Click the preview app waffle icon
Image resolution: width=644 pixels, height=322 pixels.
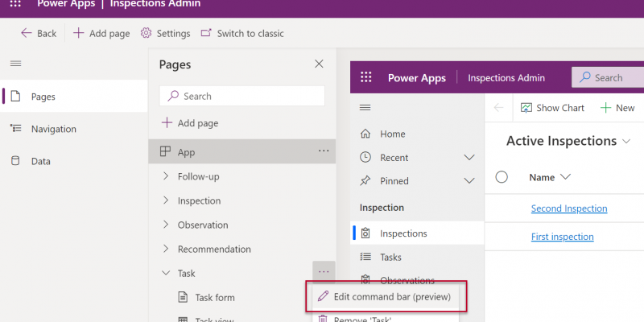click(365, 77)
